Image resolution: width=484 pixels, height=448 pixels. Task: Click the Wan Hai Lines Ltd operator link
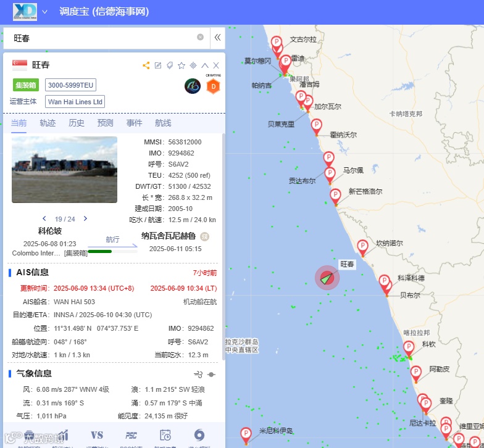point(75,102)
